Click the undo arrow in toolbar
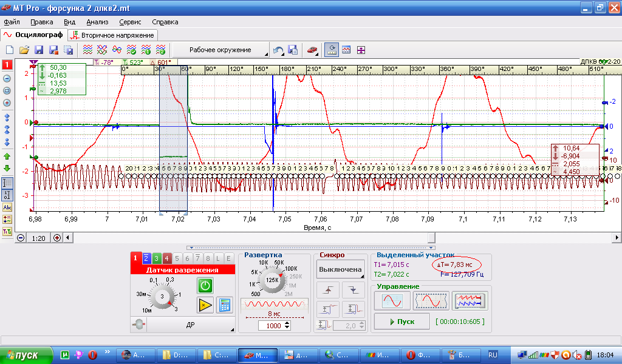Viewport: 622px width, 364px height. click(278, 50)
